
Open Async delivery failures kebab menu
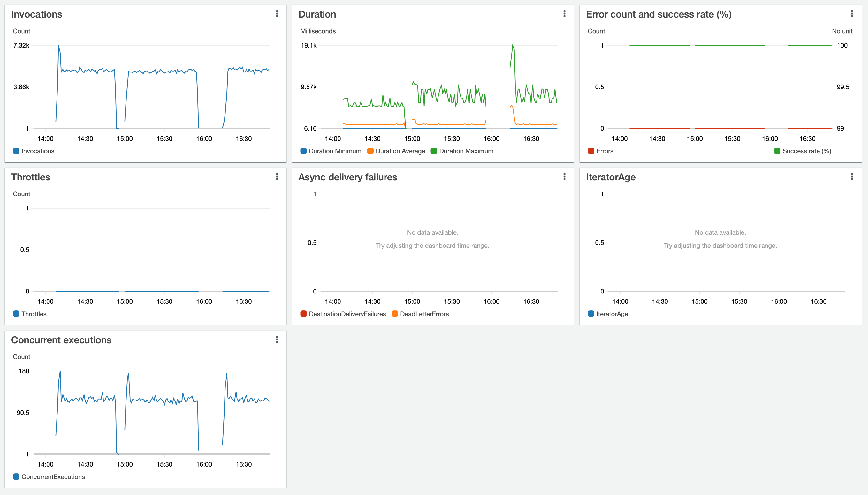[x=564, y=177]
